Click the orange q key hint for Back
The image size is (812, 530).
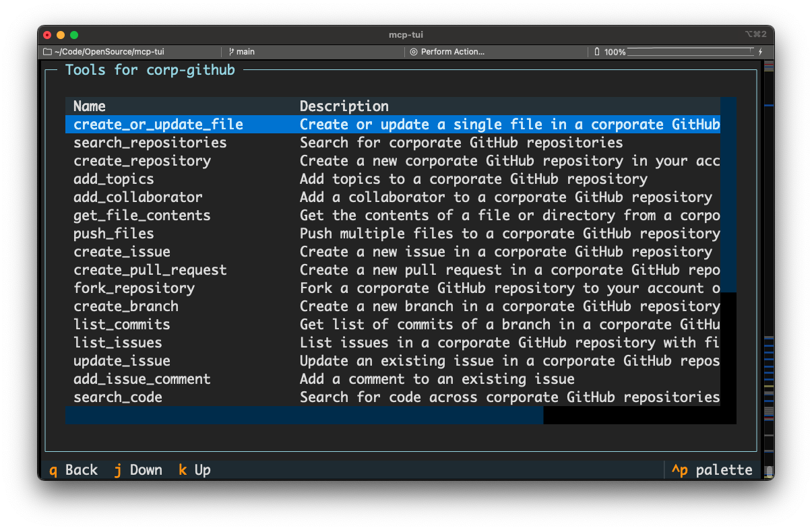coord(53,469)
